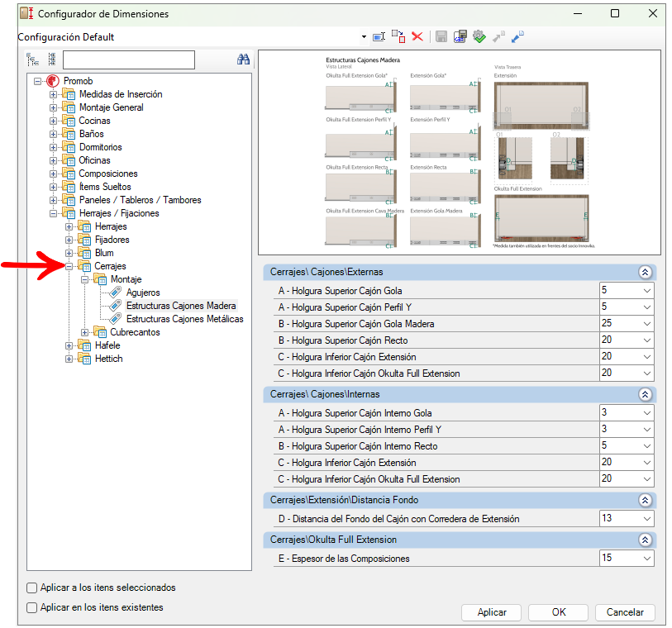Select the Agujeros tree item
Viewport: 672px width, 628px height.
(x=143, y=293)
